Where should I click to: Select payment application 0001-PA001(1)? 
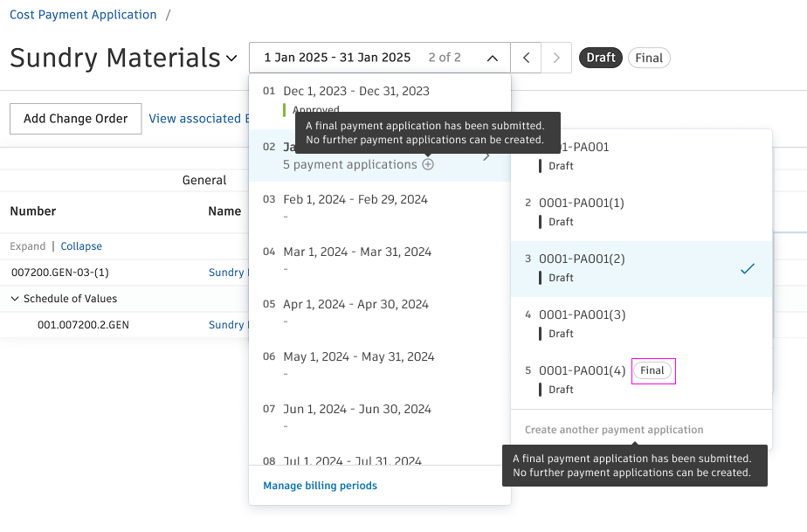pos(582,203)
